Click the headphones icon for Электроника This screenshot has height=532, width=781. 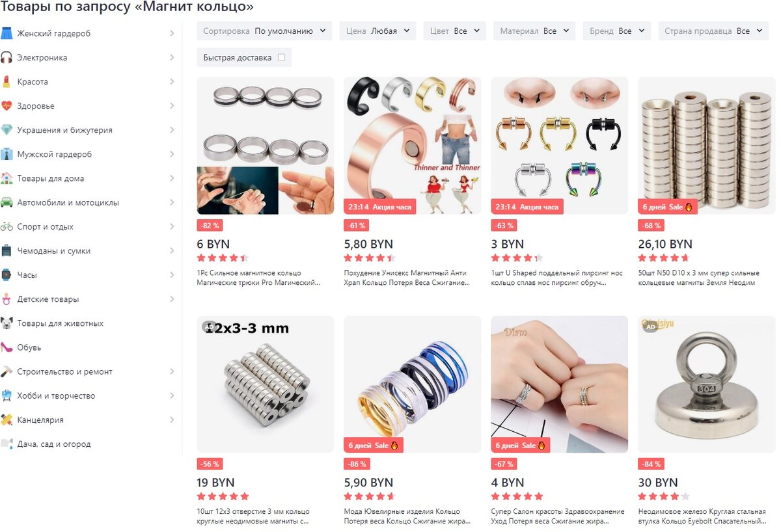click(x=7, y=57)
